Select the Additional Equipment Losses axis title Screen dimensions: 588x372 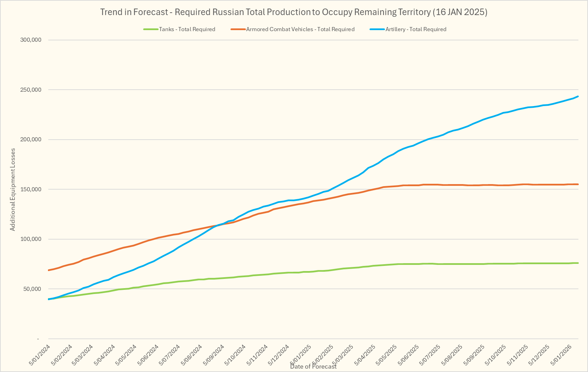pos(13,189)
